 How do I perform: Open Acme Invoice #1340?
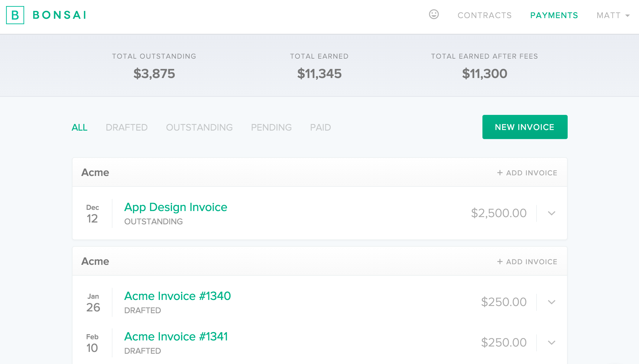[x=177, y=296]
